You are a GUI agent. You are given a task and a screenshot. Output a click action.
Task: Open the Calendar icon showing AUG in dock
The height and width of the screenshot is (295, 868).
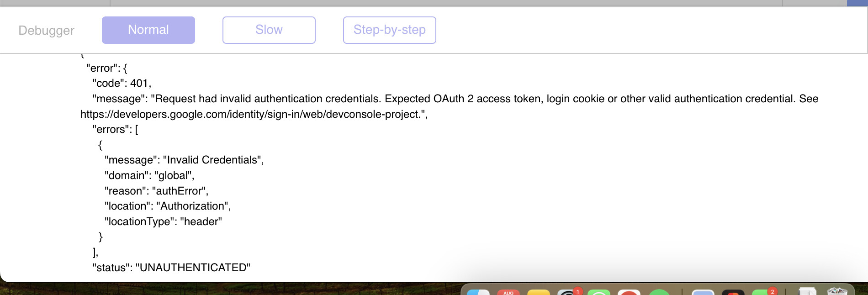[x=508, y=292]
